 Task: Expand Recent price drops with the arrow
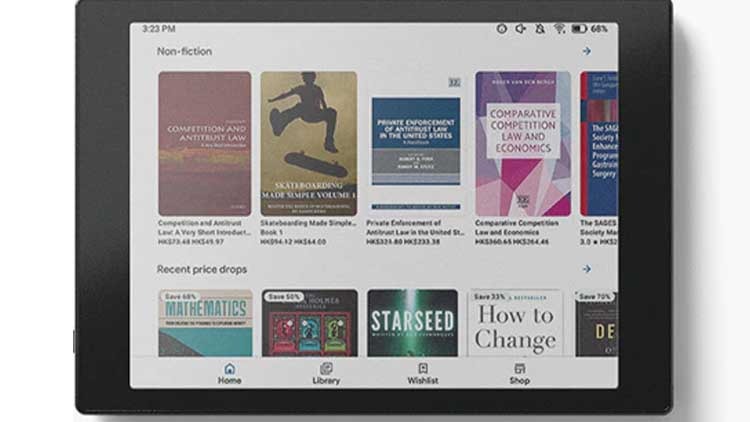coord(586,269)
